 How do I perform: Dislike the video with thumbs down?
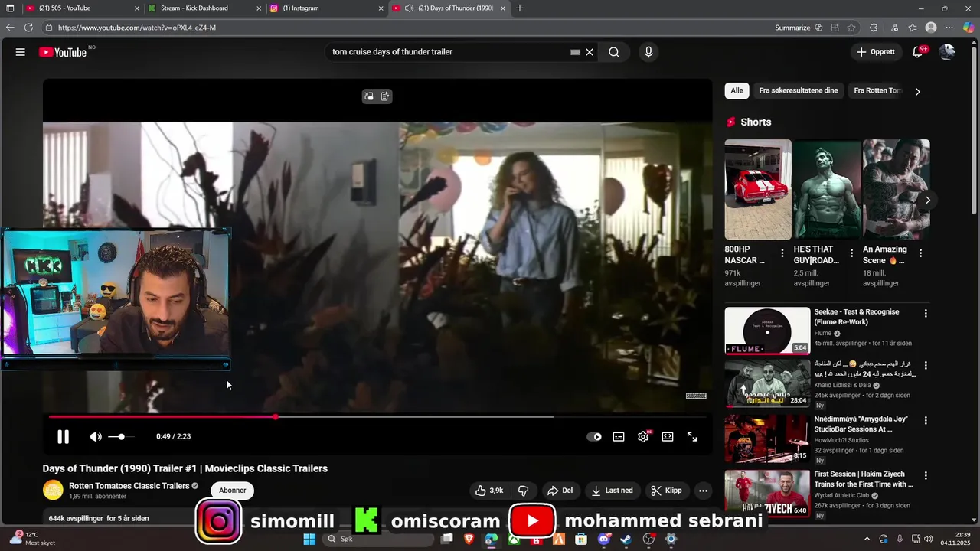pyautogui.click(x=524, y=491)
